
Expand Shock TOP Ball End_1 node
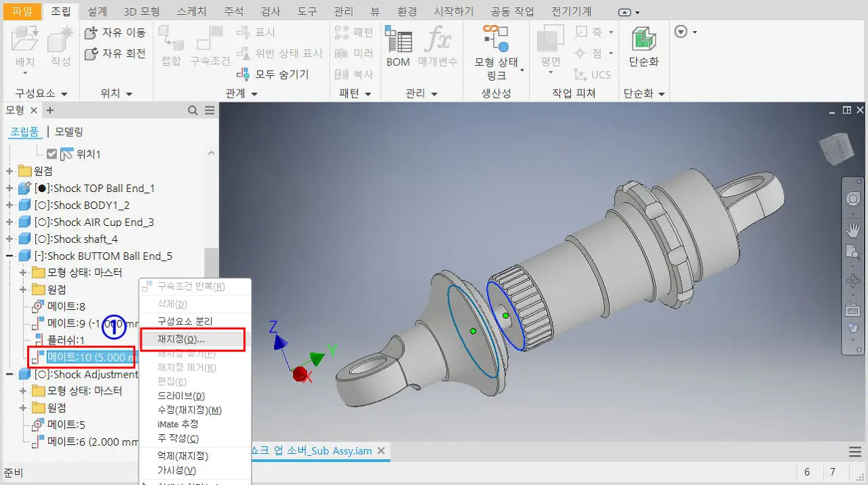tap(9, 188)
